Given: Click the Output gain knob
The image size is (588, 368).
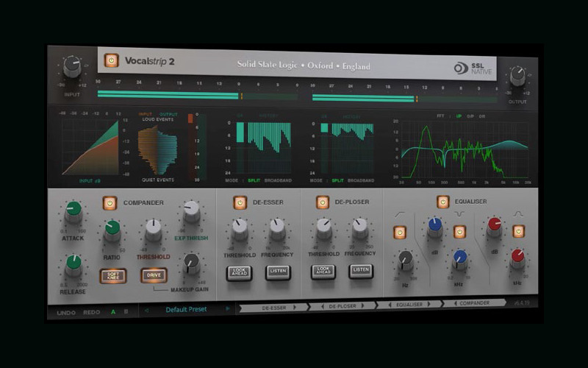Looking at the screenshot, I should (x=518, y=75).
